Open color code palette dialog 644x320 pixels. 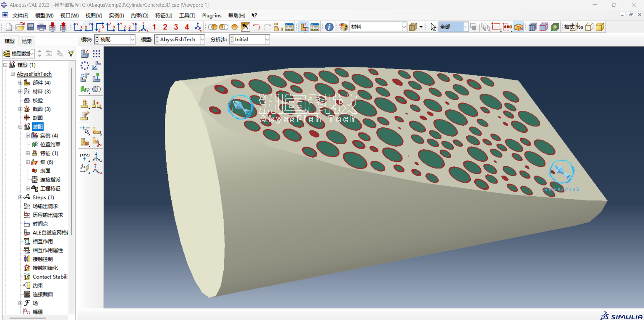point(344,27)
